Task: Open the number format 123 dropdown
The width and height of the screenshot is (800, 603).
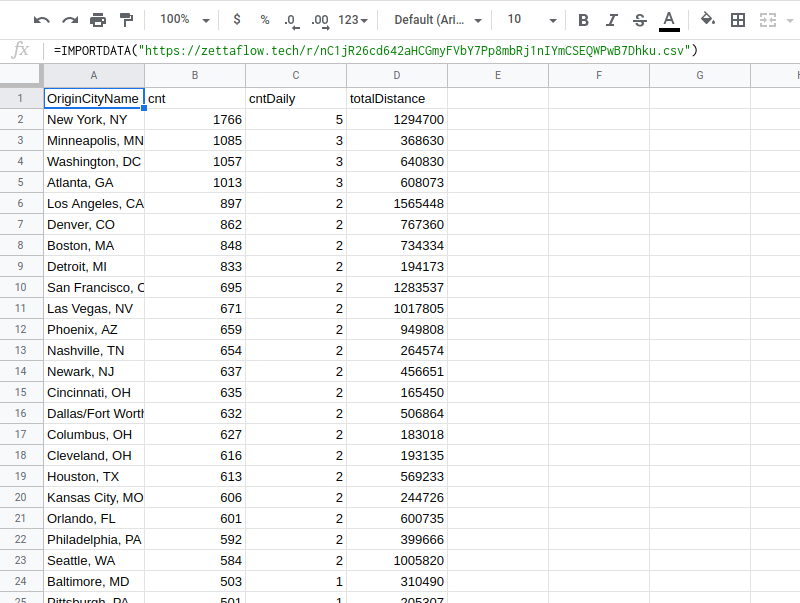Action: coord(352,19)
